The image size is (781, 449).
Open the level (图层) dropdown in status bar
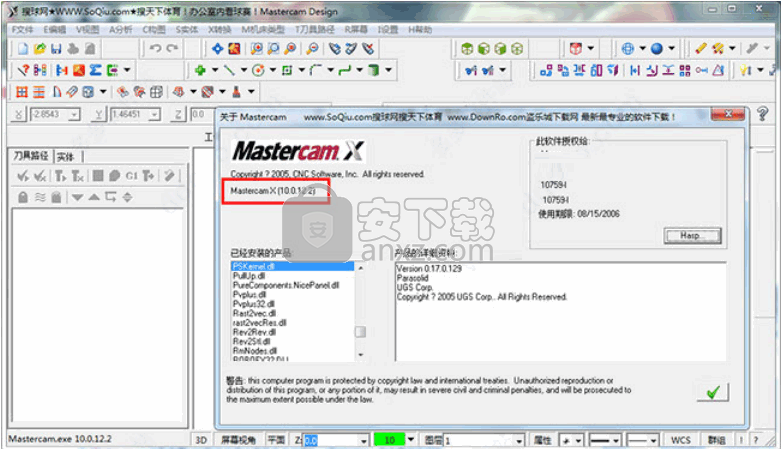[x=519, y=441]
